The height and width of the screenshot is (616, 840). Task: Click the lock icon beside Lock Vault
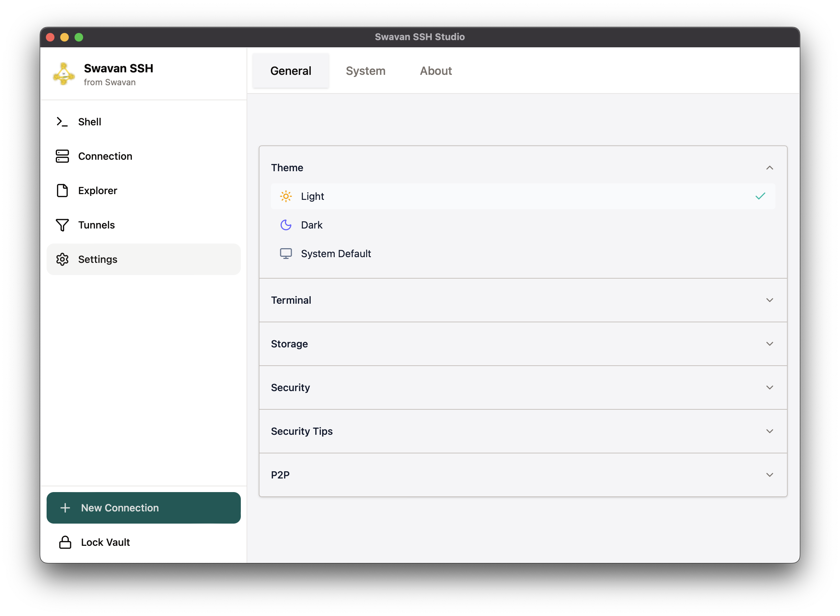(x=66, y=543)
